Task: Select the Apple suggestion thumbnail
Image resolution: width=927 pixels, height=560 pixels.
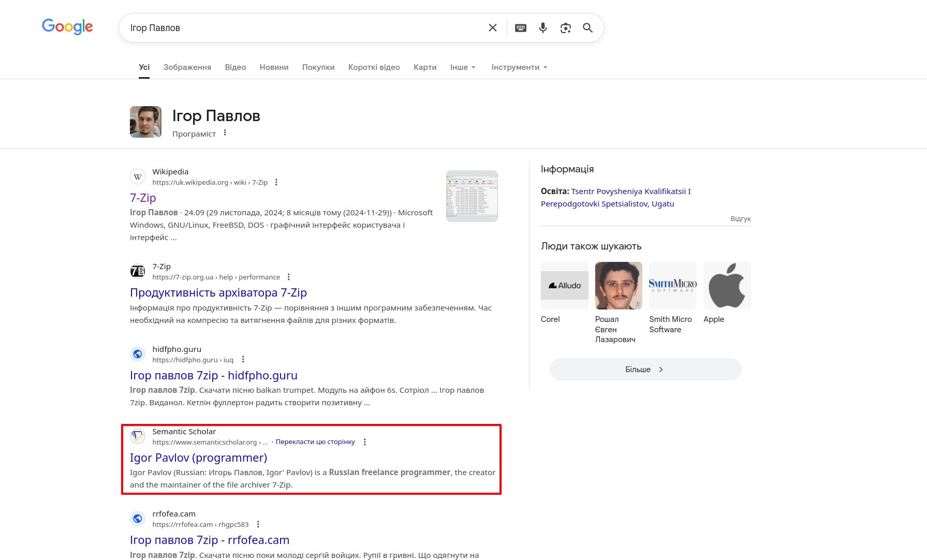Action: (x=727, y=286)
